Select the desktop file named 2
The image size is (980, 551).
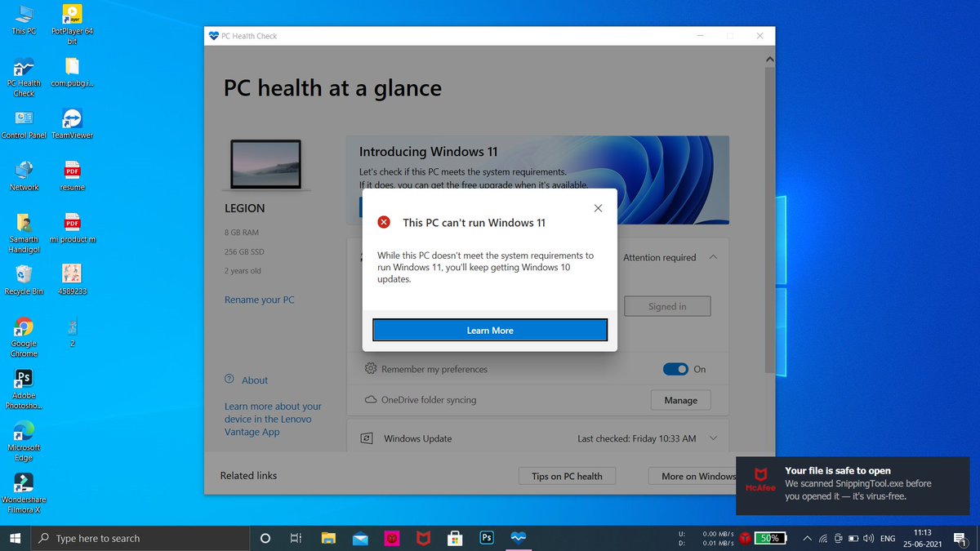coord(72,333)
